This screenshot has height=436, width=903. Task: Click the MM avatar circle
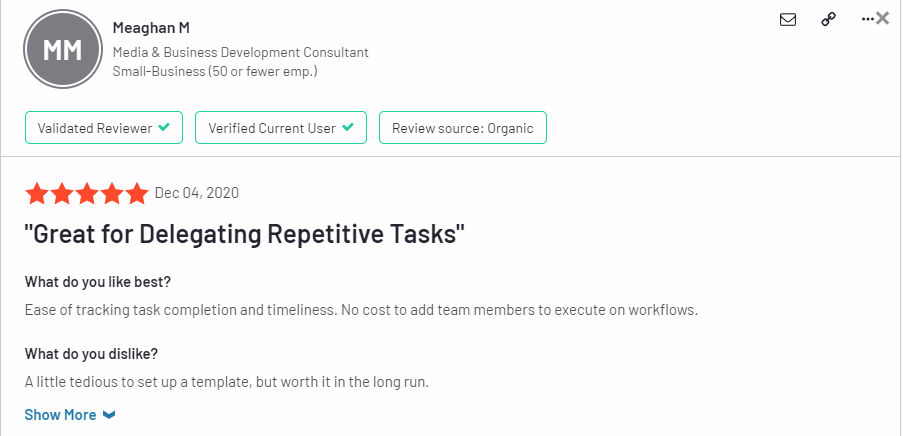[63, 50]
